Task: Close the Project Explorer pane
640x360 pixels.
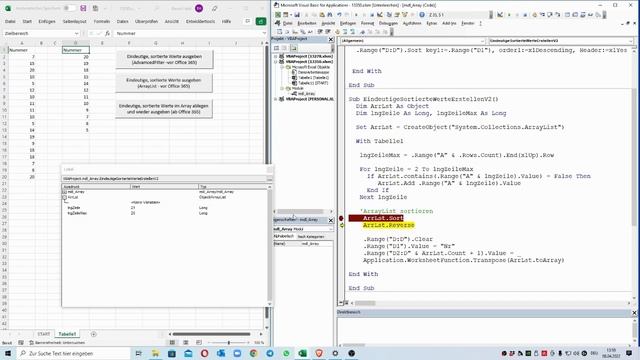Action: [331, 39]
